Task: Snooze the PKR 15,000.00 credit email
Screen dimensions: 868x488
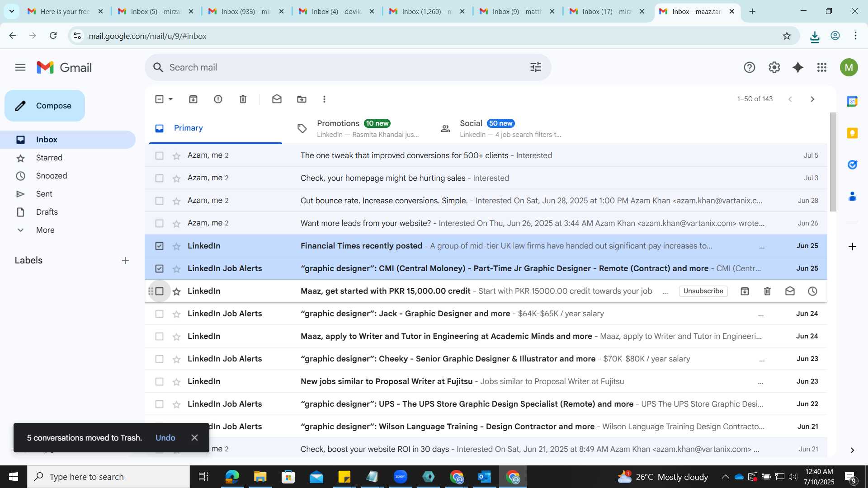Action: click(x=812, y=291)
